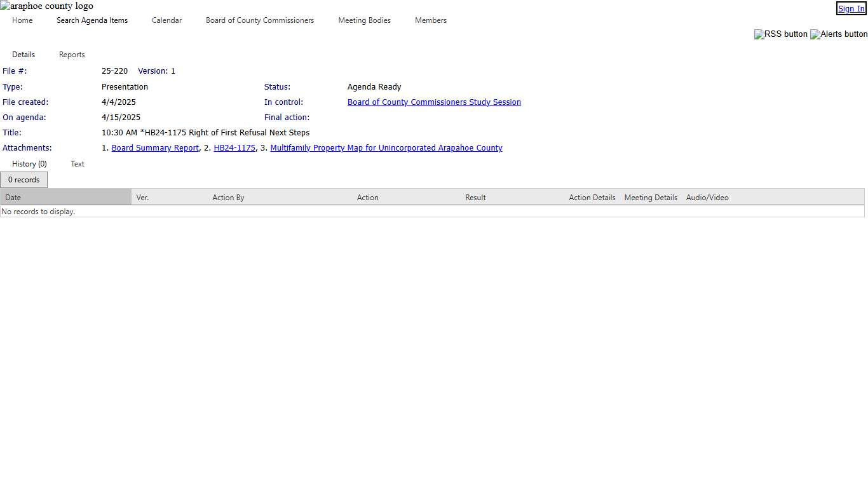Open the Sign In link
The width and height of the screenshot is (868, 488).
[x=851, y=9]
